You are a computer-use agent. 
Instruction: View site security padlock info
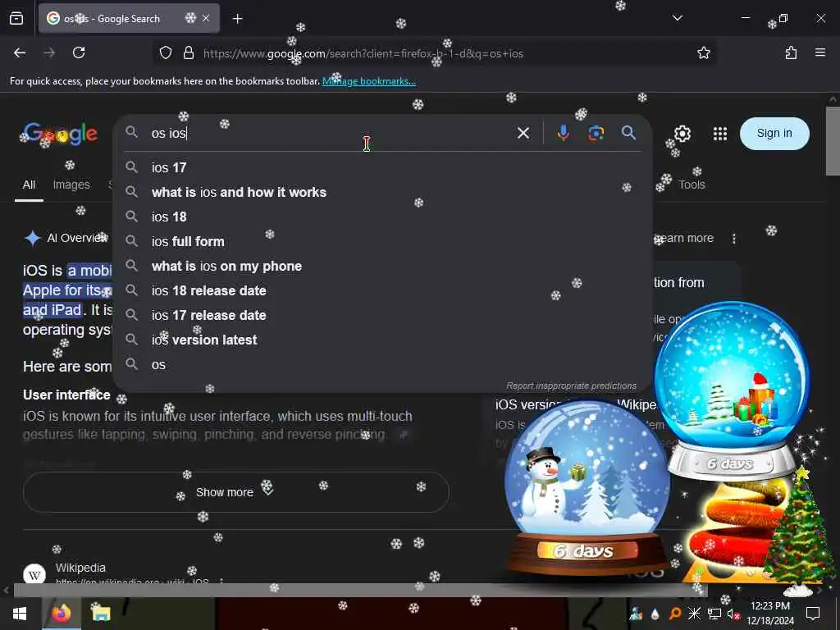tap(188, 52)
